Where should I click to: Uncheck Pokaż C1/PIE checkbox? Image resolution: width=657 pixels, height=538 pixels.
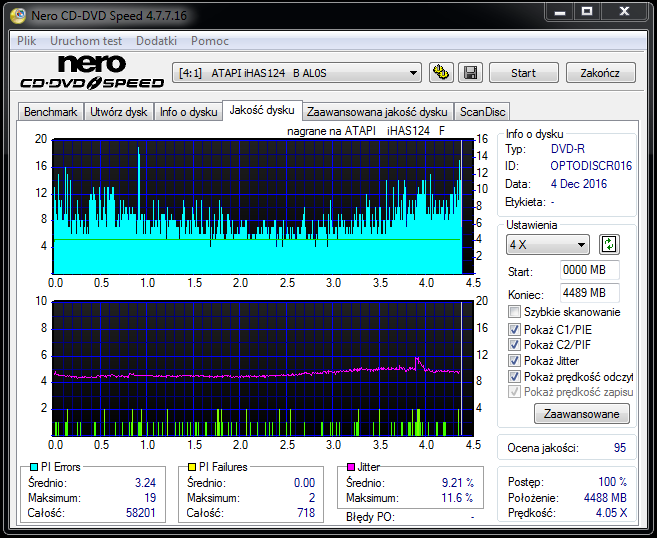click(x=514, y=329)
